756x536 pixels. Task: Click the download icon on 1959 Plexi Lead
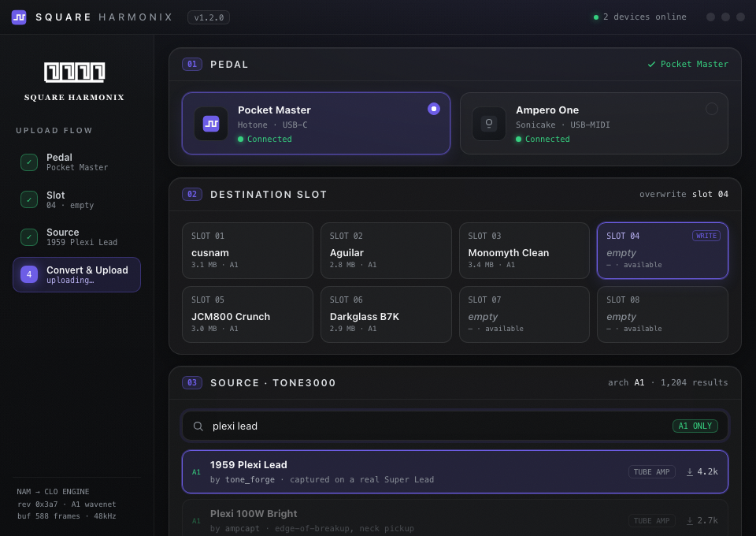tap(690, 472)
